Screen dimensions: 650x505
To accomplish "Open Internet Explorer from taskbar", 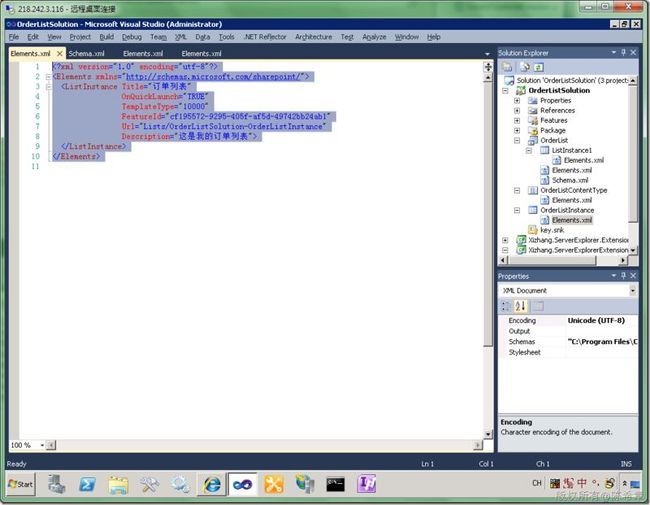I will [x=211, y=484].
